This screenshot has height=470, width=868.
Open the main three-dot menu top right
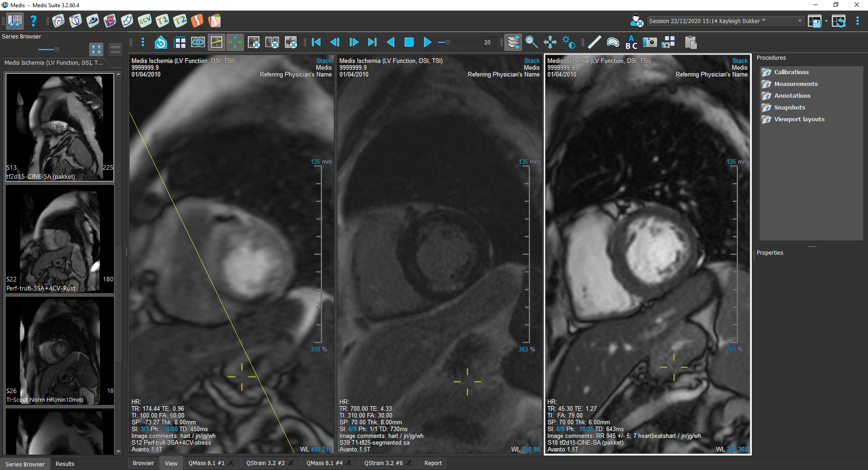coord(857,21)
